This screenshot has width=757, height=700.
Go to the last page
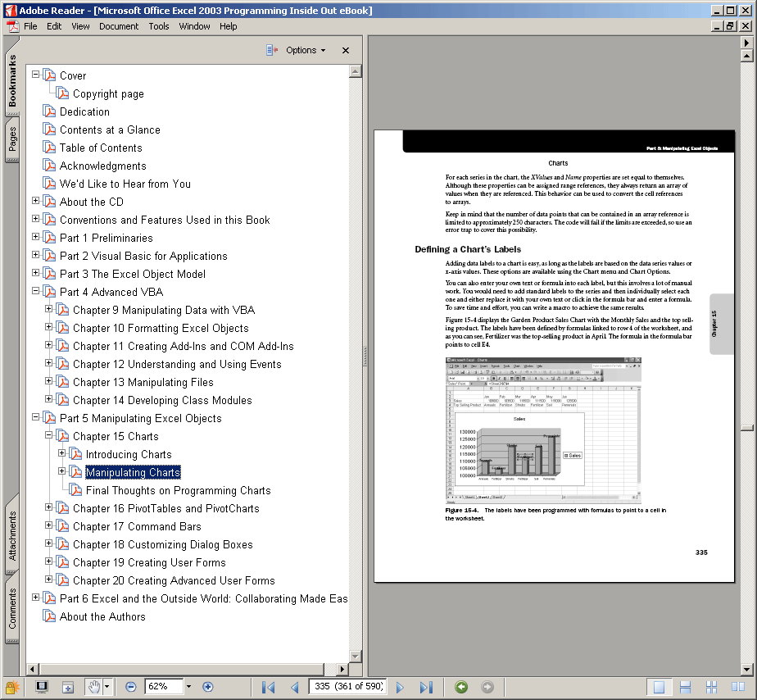(425, 687)
